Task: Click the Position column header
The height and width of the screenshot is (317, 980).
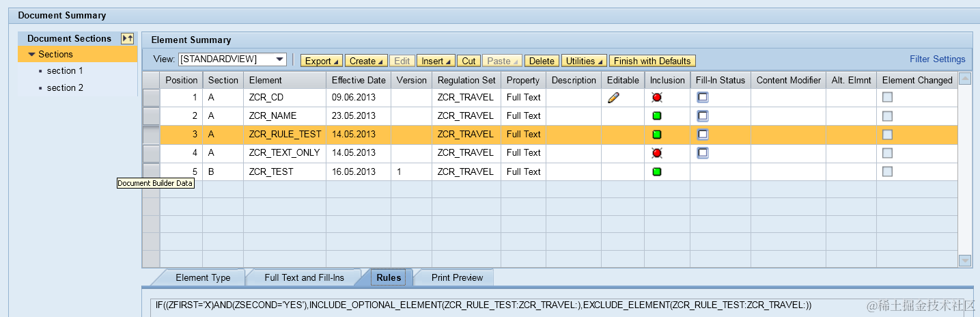Action: coord(182,80)
